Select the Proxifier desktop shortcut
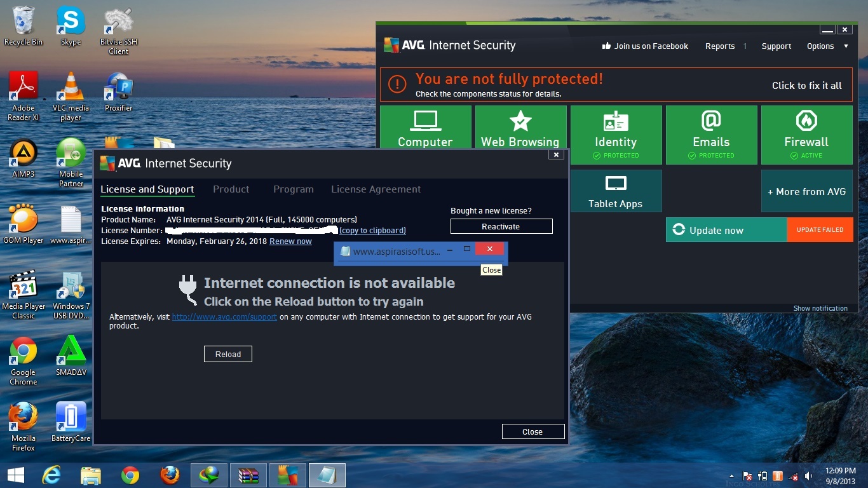 119,92
